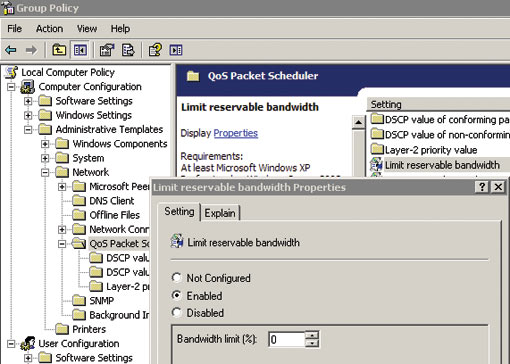Click the Properties toolbar icon

(107, 50)
